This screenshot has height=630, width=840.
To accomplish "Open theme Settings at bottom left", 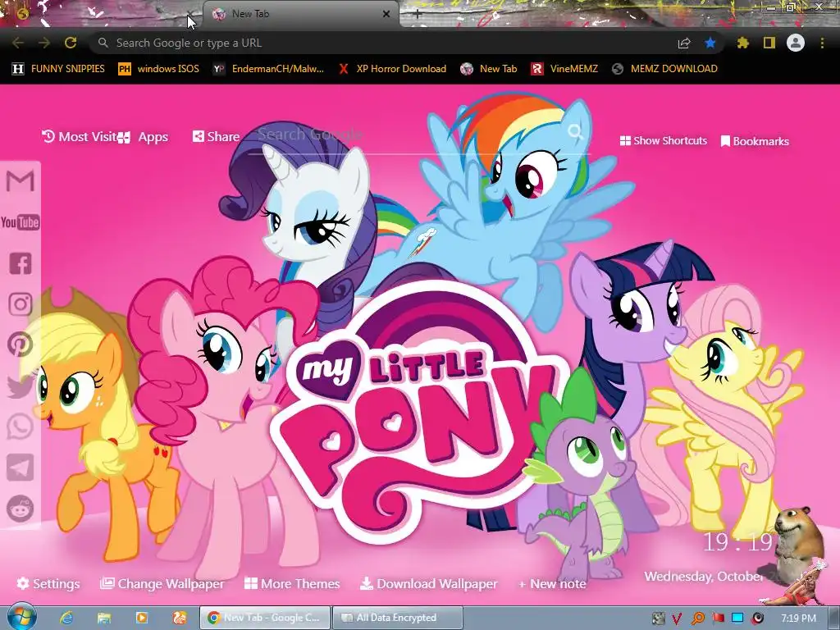I will pyautogui.click(x=48, y=583).
